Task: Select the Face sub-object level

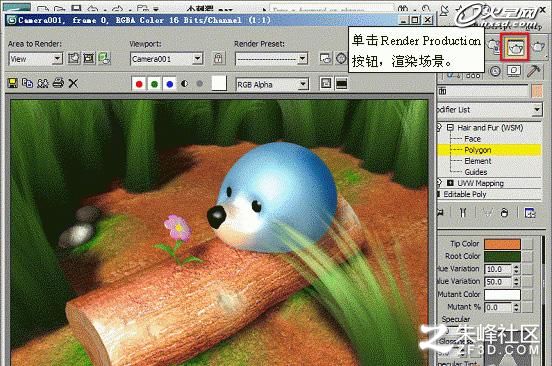Action: 472,139
